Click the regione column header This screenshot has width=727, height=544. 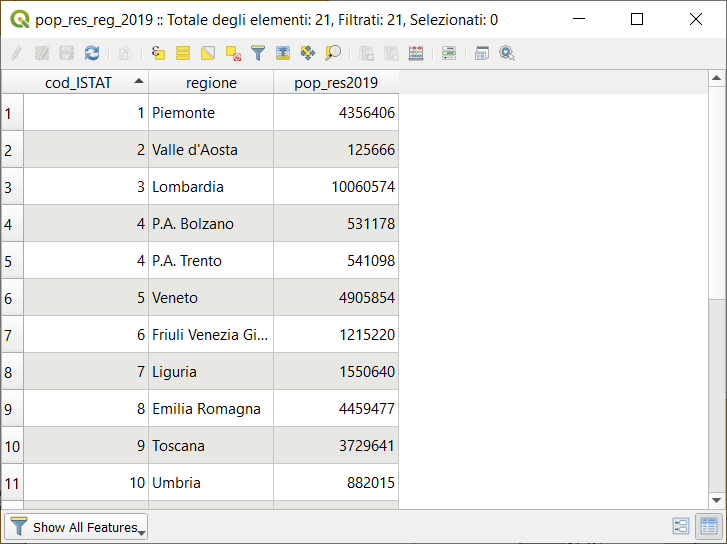[x=211, y=82]
